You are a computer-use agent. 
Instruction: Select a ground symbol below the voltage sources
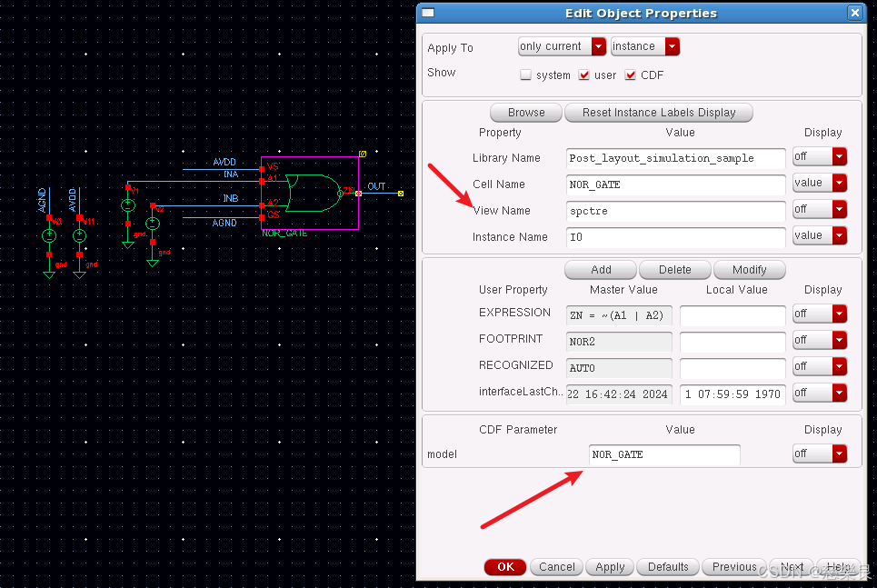pyautogui.click(x=49, y=273)
